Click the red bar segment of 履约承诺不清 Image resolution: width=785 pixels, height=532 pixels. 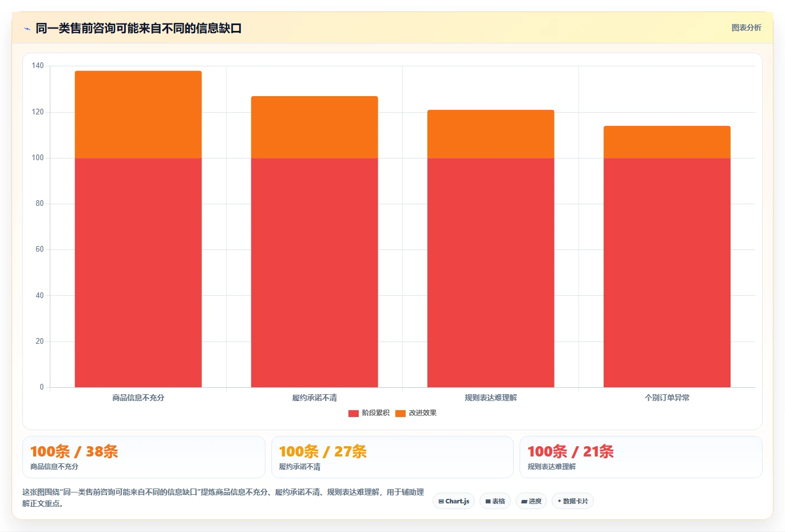(315, 272)
